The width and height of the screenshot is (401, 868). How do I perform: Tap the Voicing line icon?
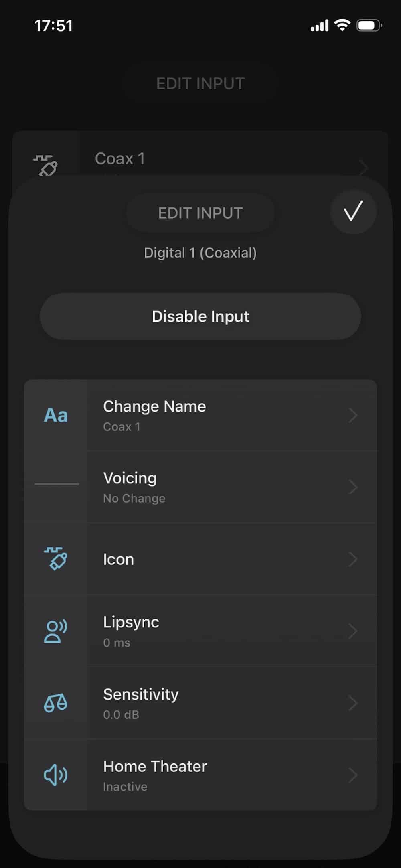click(x=57, y=484)
